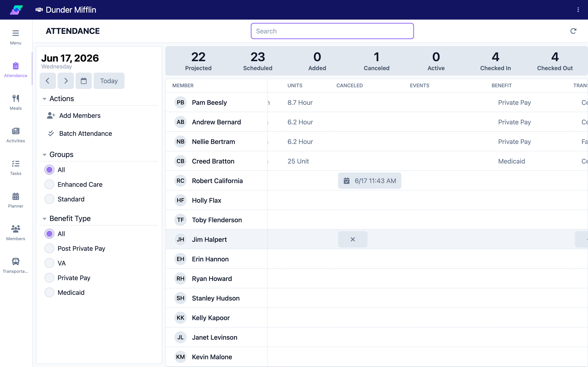Image resolution: width=588 pixels, height=367 pixels.
Task: Go to the next day arrow
Action: coord(66,81)
